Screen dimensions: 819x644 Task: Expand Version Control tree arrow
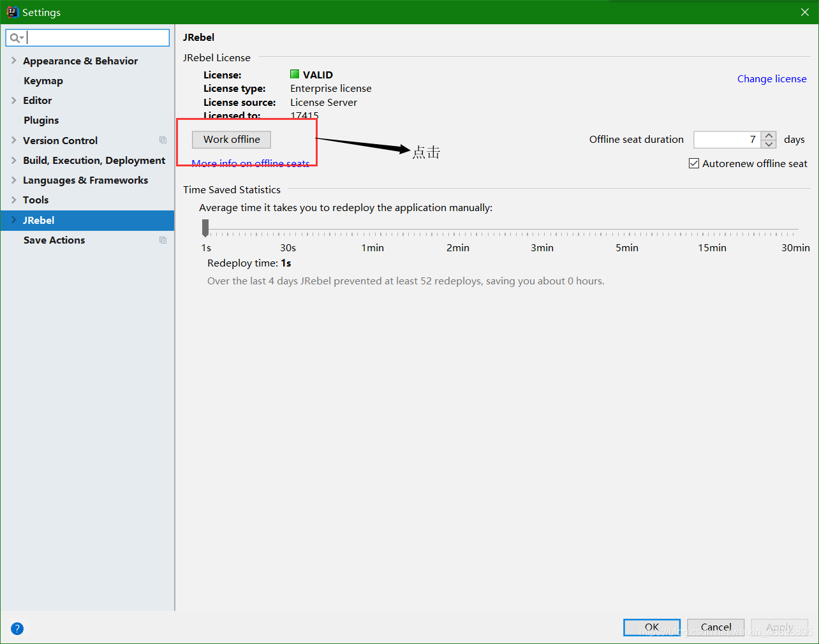13,140
